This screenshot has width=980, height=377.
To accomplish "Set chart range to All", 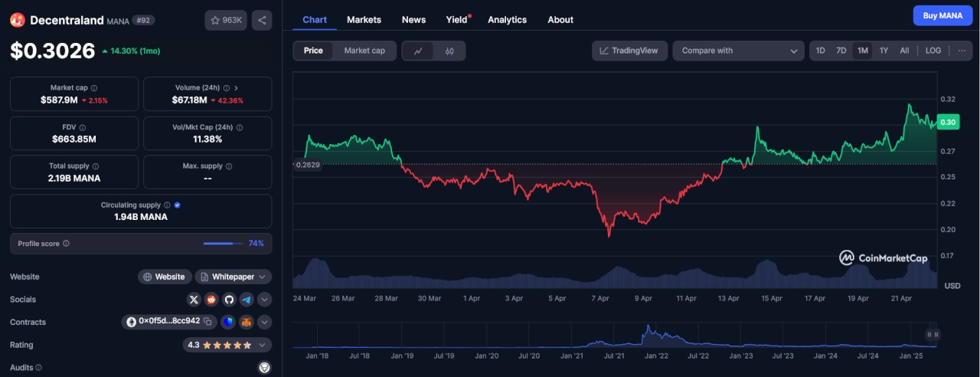I will tap(904, 51).
